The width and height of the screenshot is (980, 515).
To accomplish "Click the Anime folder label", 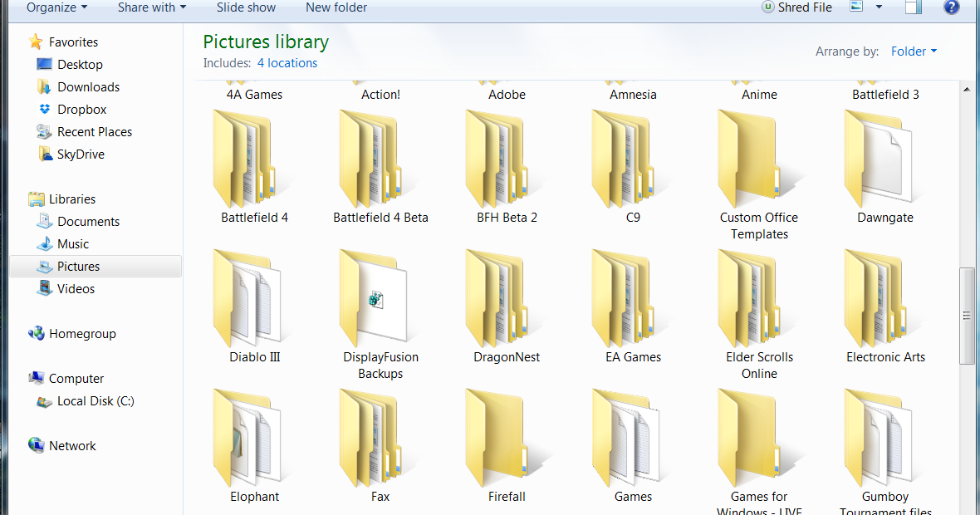I will [x=759, y=95].
